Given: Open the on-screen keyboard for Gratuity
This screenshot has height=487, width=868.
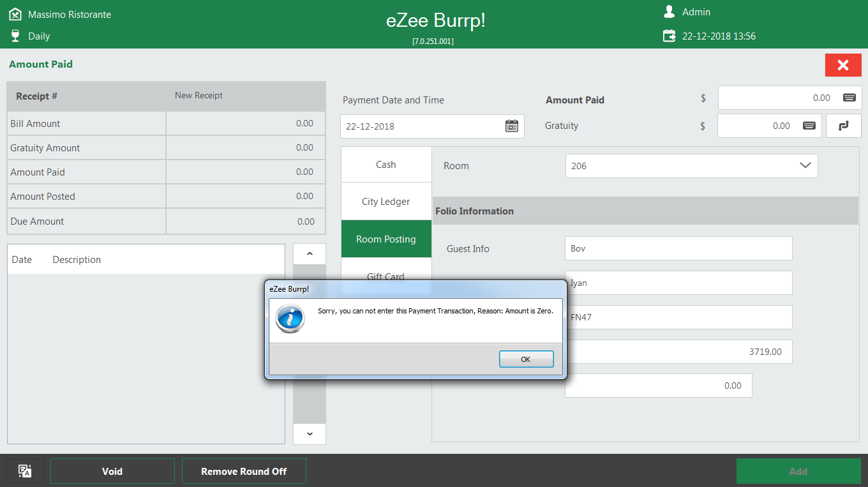Looking at the screenshot, I should 809,126.
